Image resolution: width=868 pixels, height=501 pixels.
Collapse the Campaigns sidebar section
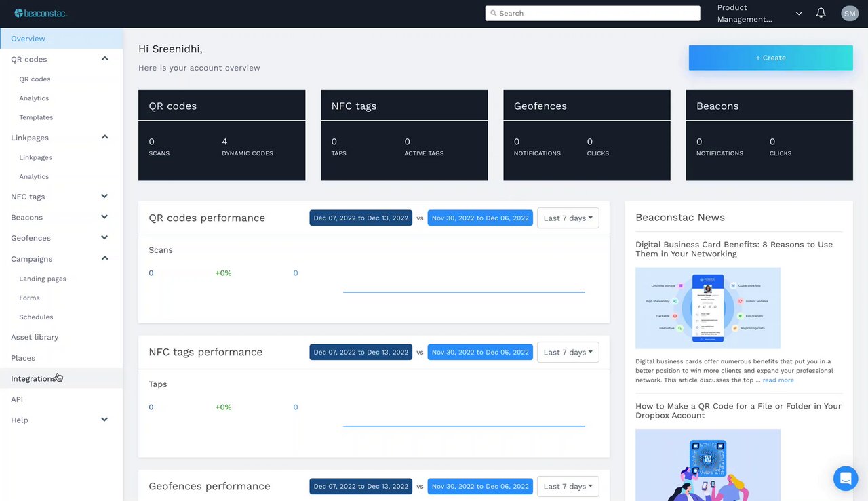pos(104,258)
